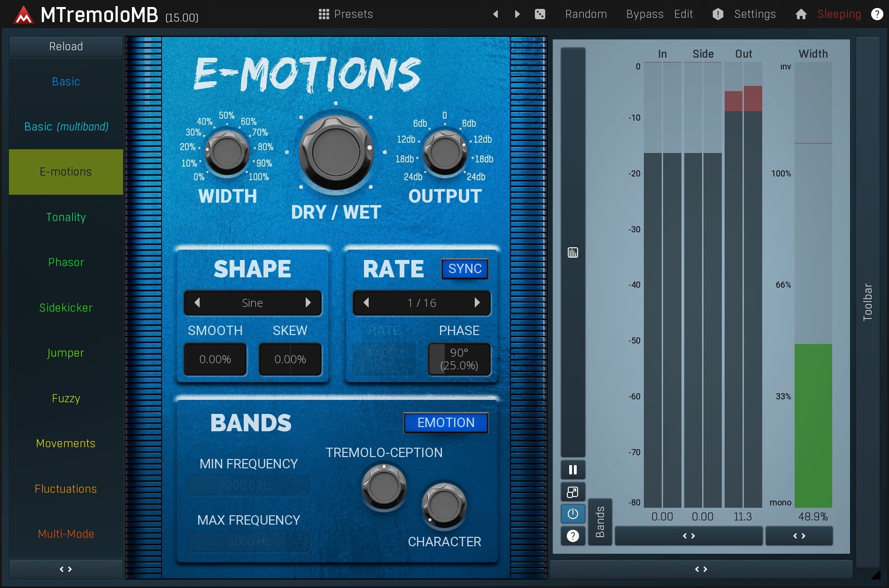The height and width of the screenshot is (588, 889).
Task: Click the Dry/Wet knob
Action: click(x=336, y=152)
